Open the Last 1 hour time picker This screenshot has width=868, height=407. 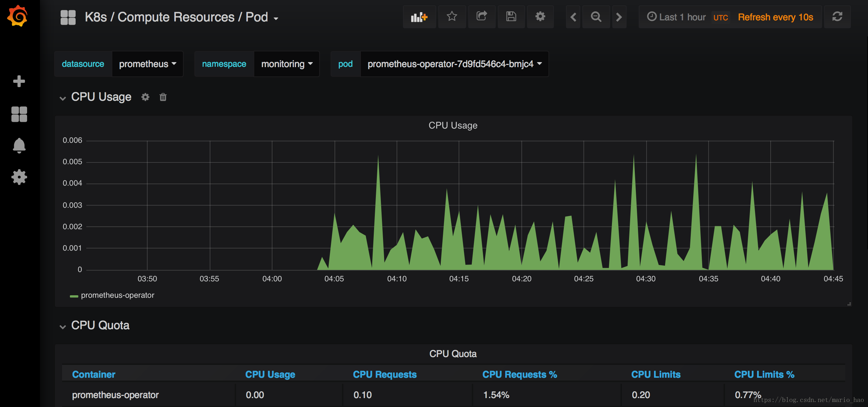click(676, 17)
